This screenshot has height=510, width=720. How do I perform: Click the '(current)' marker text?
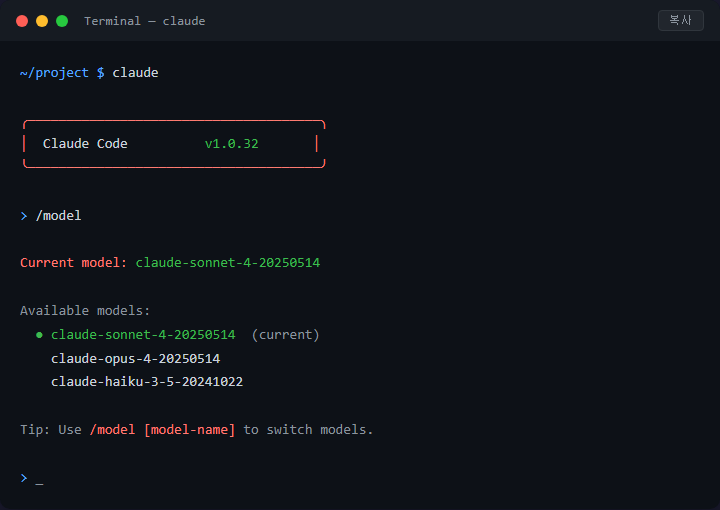285,335
